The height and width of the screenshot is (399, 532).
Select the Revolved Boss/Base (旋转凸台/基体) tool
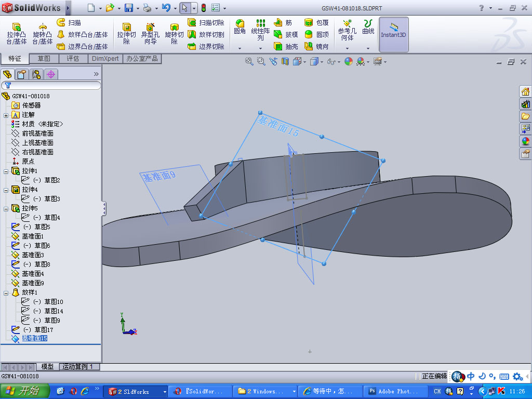(x=43, y=34)
